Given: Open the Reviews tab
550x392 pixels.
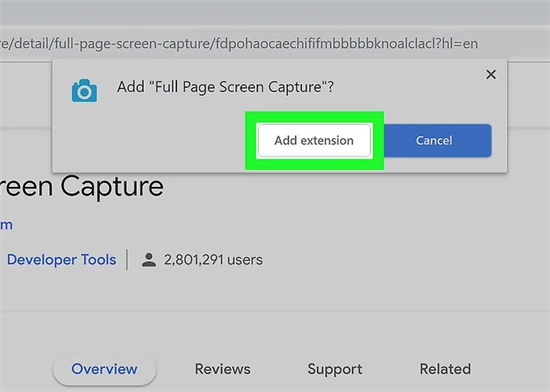Looking at the screenshot, I should (223, 369).
